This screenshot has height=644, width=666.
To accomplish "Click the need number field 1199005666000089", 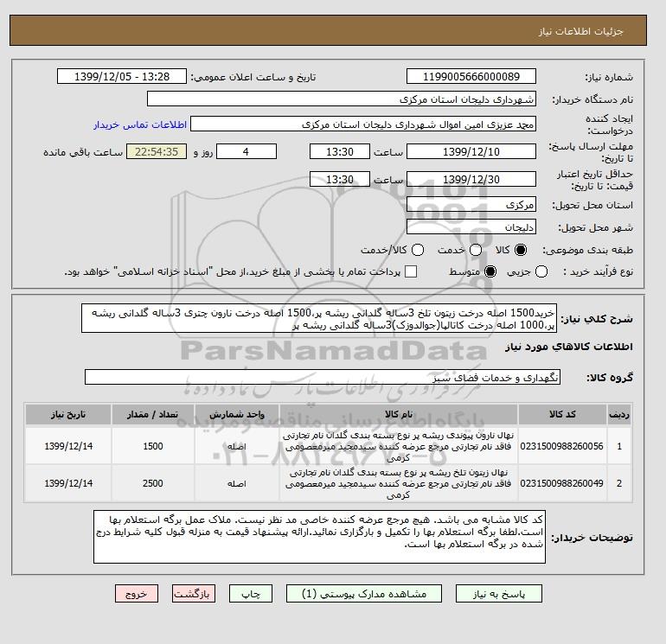I will [471, 76].
